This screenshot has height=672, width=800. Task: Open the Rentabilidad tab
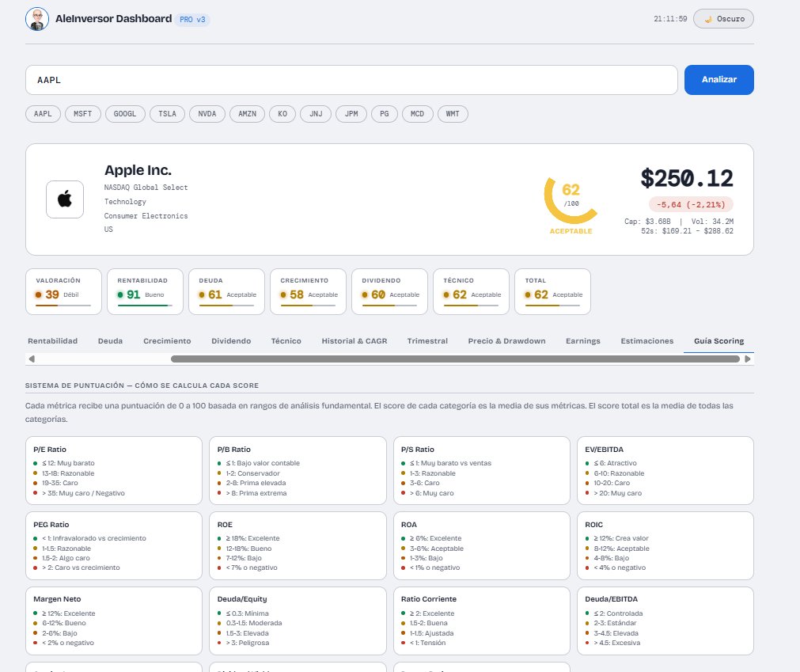[52, 341]
